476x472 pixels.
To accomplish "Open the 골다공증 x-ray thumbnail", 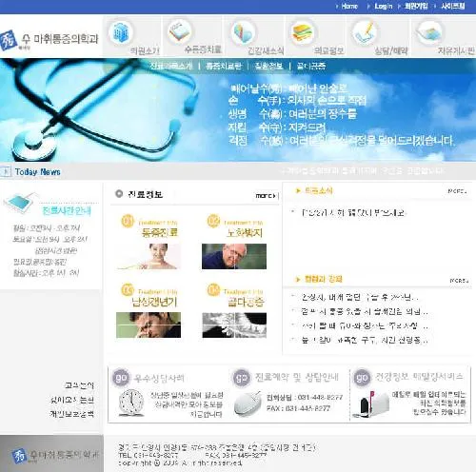I will (234, 324).
